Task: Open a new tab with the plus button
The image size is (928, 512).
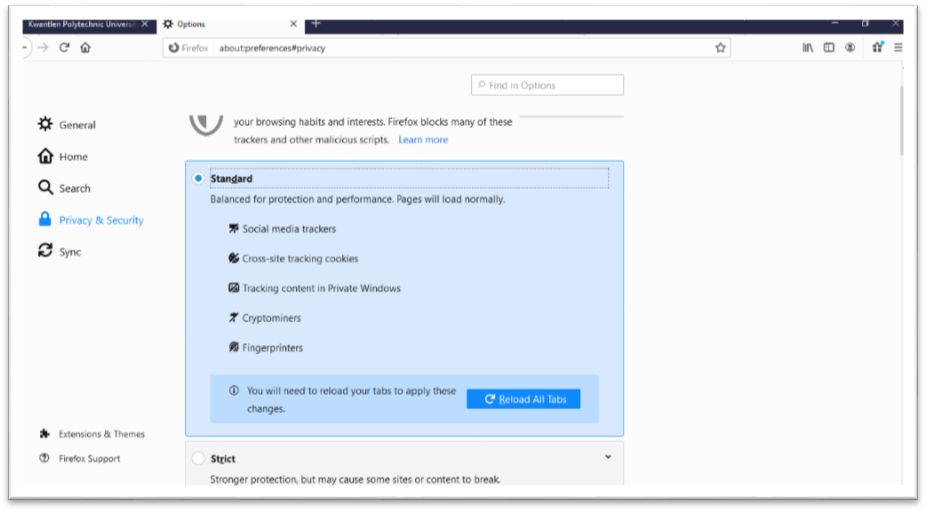Action: point(316,24)
